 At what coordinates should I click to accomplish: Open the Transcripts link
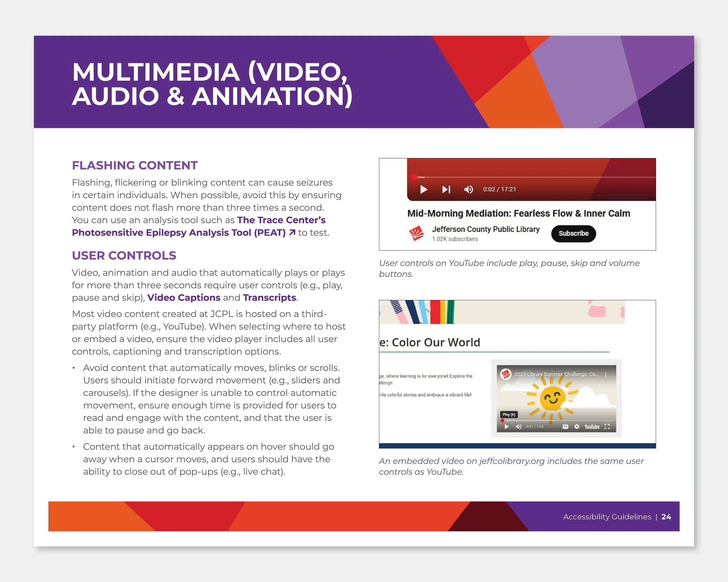coord(269,298)
